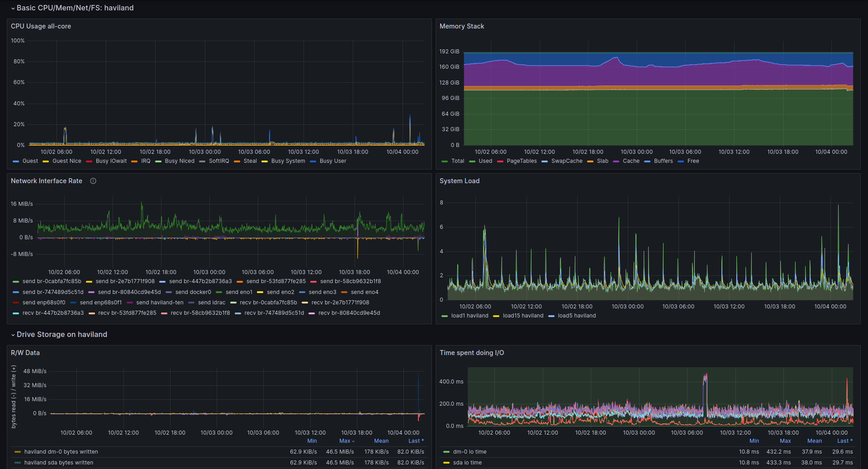This screenshot has height=469, width=868.
Task: Toggle recv br-747489d5c51d series
Action: pyautogui.click(x=274, y=313)
